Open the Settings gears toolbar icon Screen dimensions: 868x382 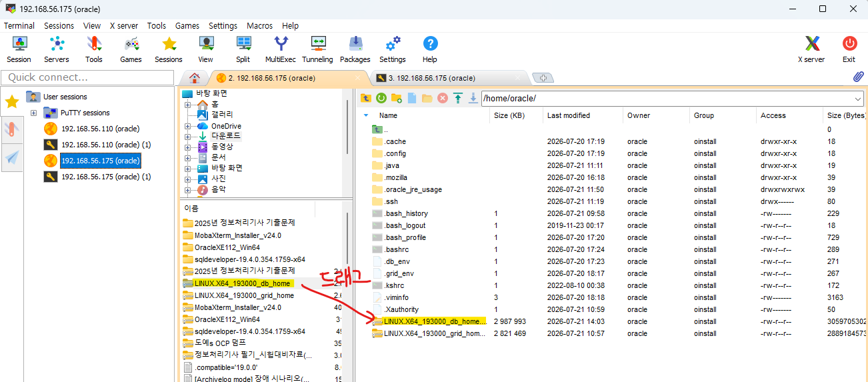tap(393, 49)
